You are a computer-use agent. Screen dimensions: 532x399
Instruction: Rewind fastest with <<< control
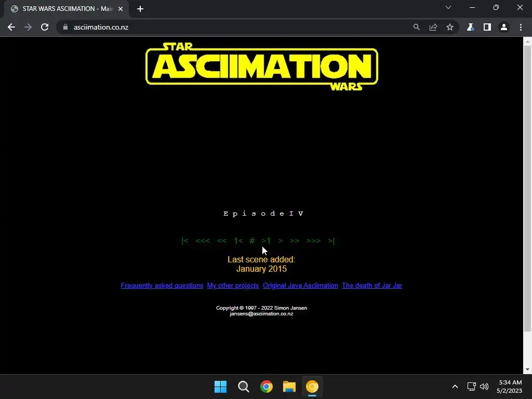(x=203, y=241)
